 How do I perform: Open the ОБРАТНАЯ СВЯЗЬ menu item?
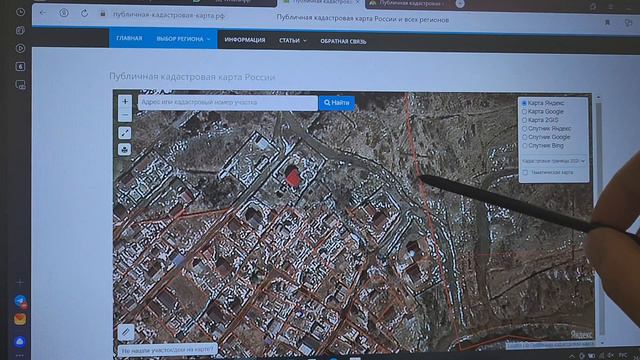coord(343,41)
